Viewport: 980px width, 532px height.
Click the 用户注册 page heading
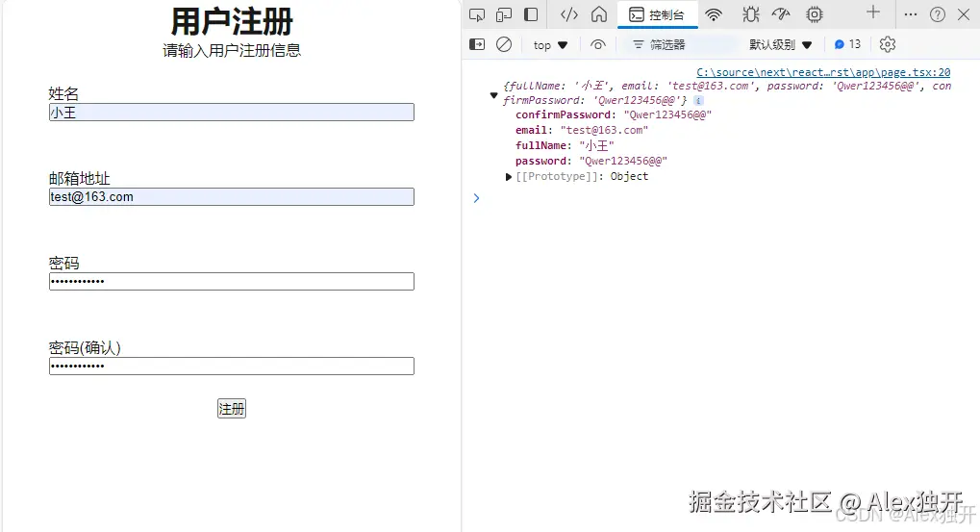(232, 21)
